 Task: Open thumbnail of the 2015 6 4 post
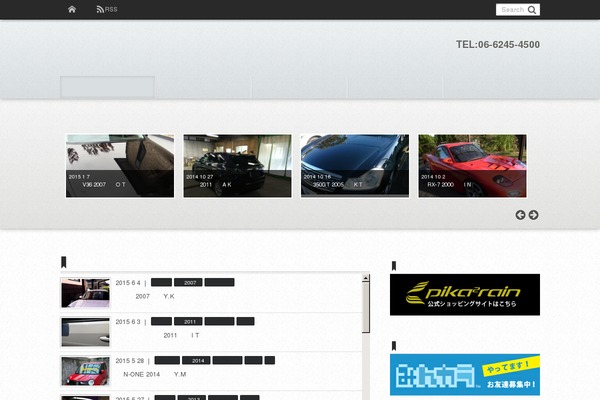(x=85, y=293)
